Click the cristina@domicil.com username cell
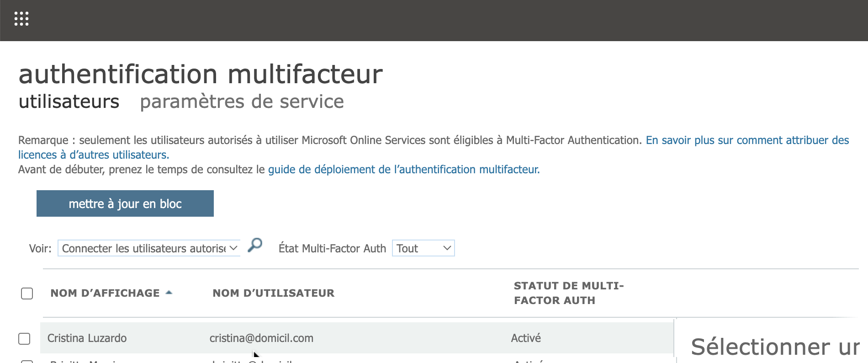868x363 pixels. (261, 338)
